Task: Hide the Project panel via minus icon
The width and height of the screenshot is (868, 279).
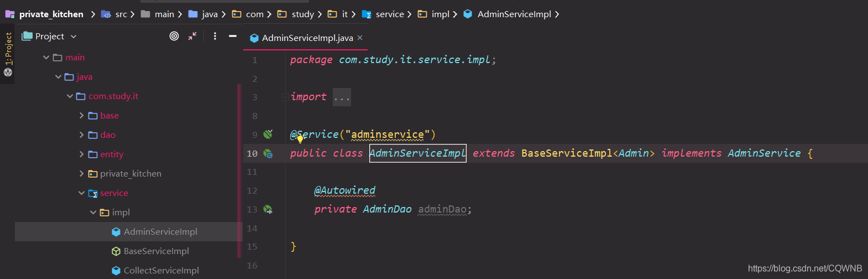Action: pyautogui.click(x=233, y=36)
